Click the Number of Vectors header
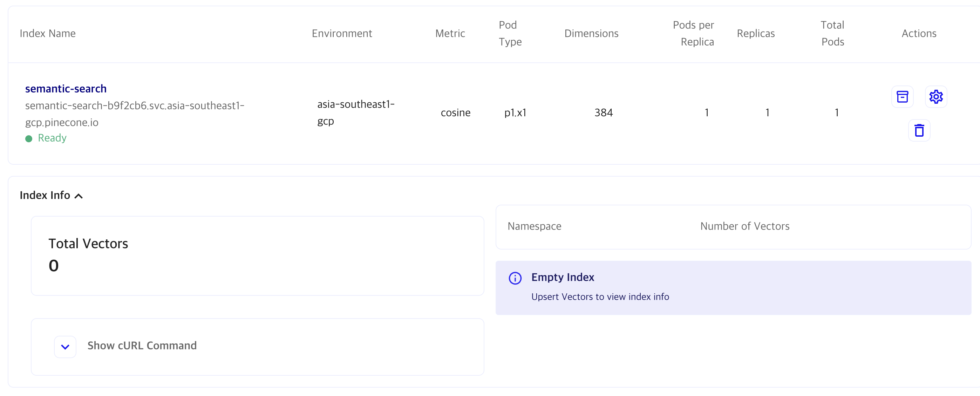This screenshot has height=396, width=980. tap(744, 226)
